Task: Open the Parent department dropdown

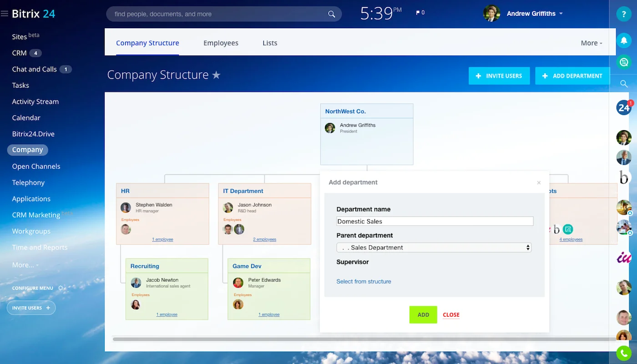Action: (434, 248)
